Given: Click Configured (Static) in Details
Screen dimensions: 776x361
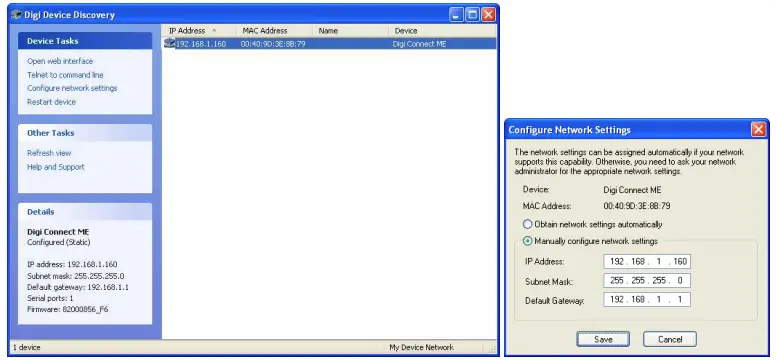Looking at the screenshot, I should coord(58,243).
